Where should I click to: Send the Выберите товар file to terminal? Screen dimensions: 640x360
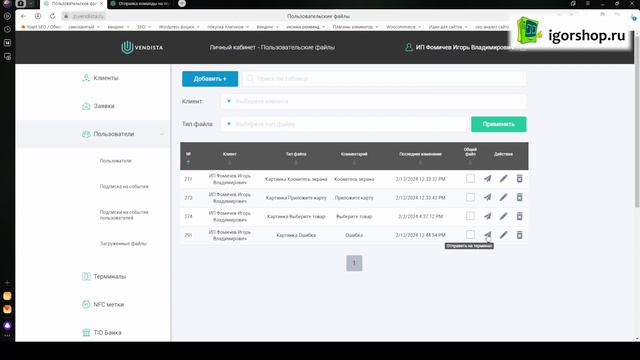[487, 216]
